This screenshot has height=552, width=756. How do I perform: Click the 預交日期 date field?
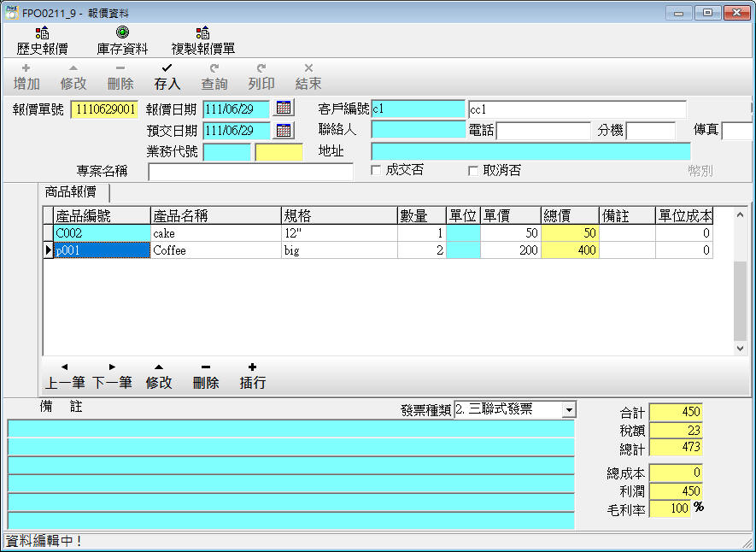(x=237, y=131)
